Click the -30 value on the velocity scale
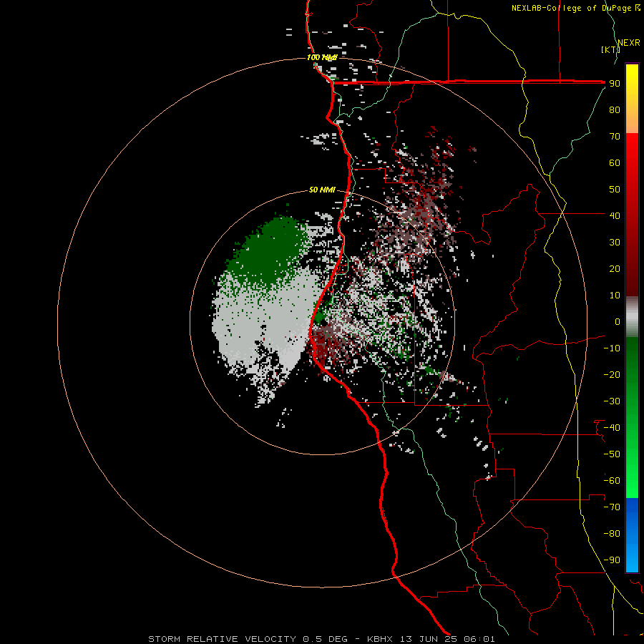644x644 pixels. click(x=612, y=401)
